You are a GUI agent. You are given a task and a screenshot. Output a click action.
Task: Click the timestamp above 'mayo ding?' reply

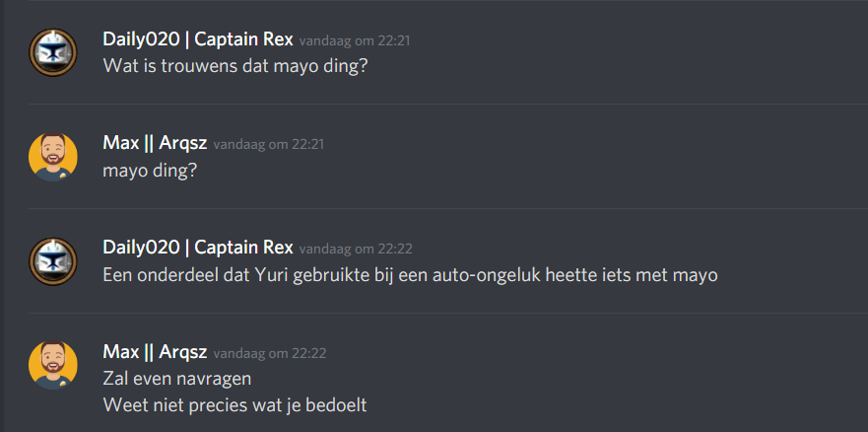click(x=268, y=145)
